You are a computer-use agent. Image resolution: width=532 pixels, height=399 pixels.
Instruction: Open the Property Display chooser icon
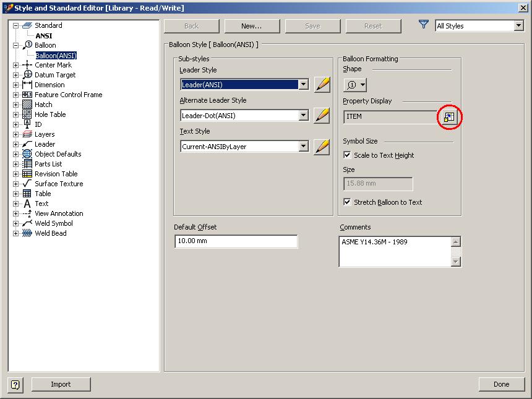[449, 117]
